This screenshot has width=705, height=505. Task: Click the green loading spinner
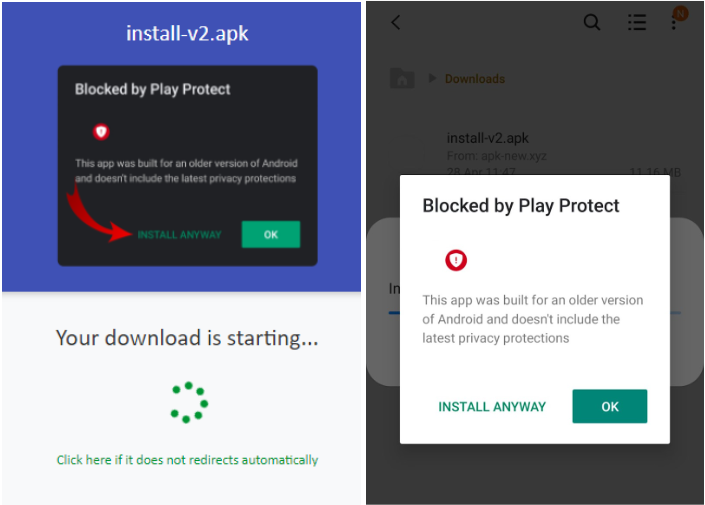coord(188,401)
